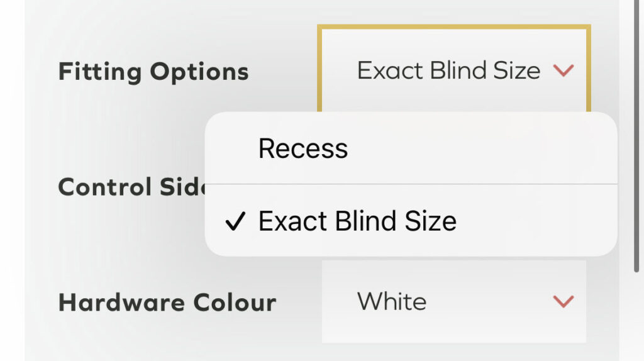Click the gold border of the Fitting Options field
The height and width of the screenshot is (361, 644).
click(x=320, y=69)
